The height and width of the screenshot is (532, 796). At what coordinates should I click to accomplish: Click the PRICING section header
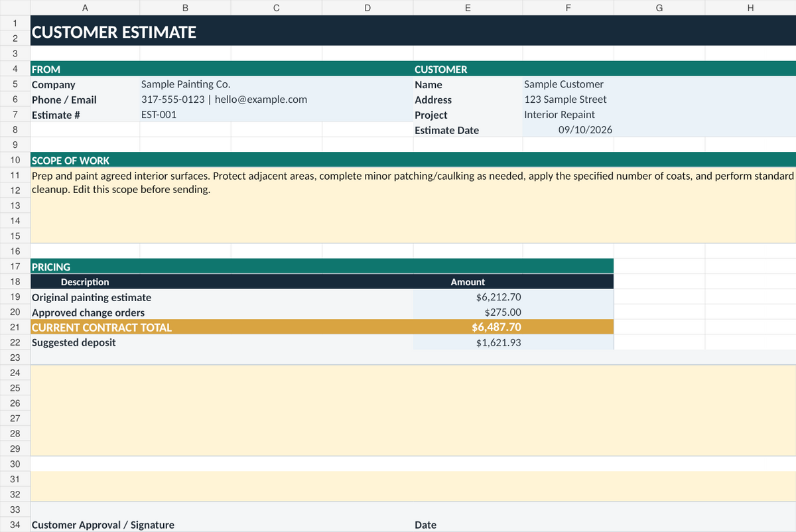(x=322, y=267)
